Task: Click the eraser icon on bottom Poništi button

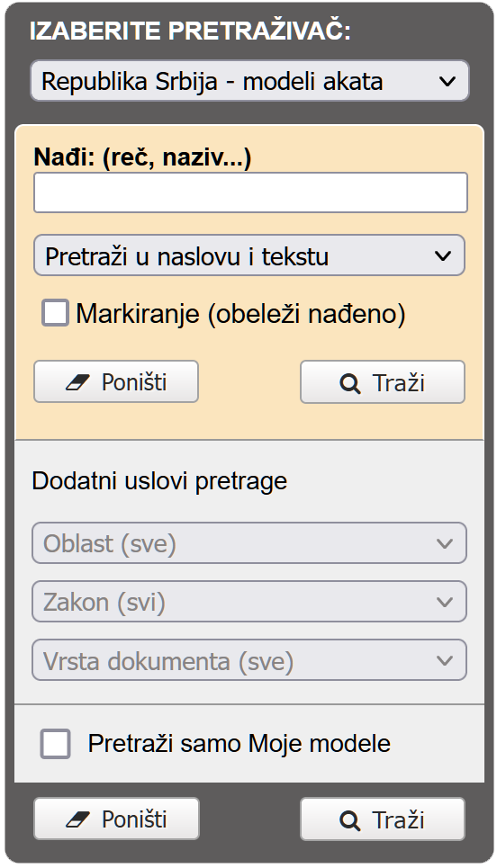Action: 77,819
